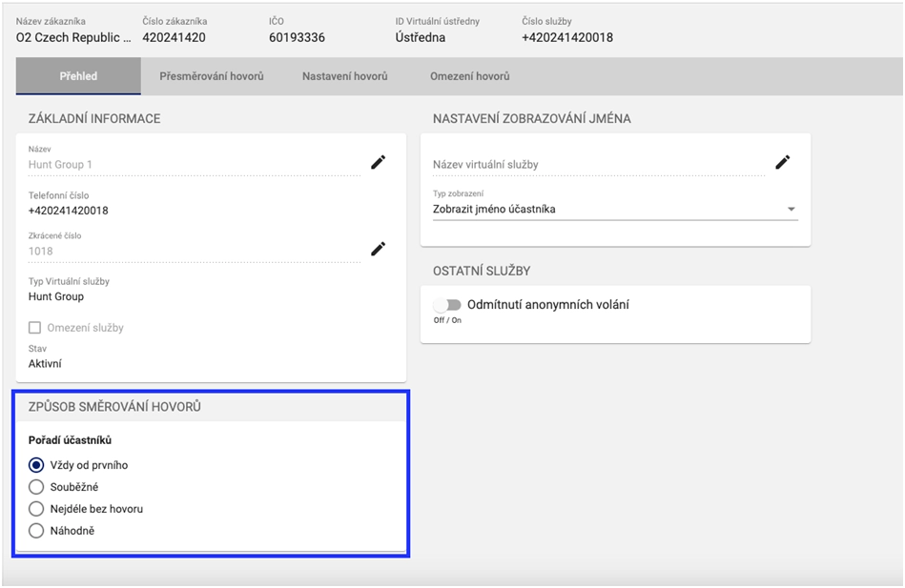The height and width of the screenshot is (588, 905).
Task: Check the Omezení služby checkbox
Action: pyautogui.click(x=36, y=328)
